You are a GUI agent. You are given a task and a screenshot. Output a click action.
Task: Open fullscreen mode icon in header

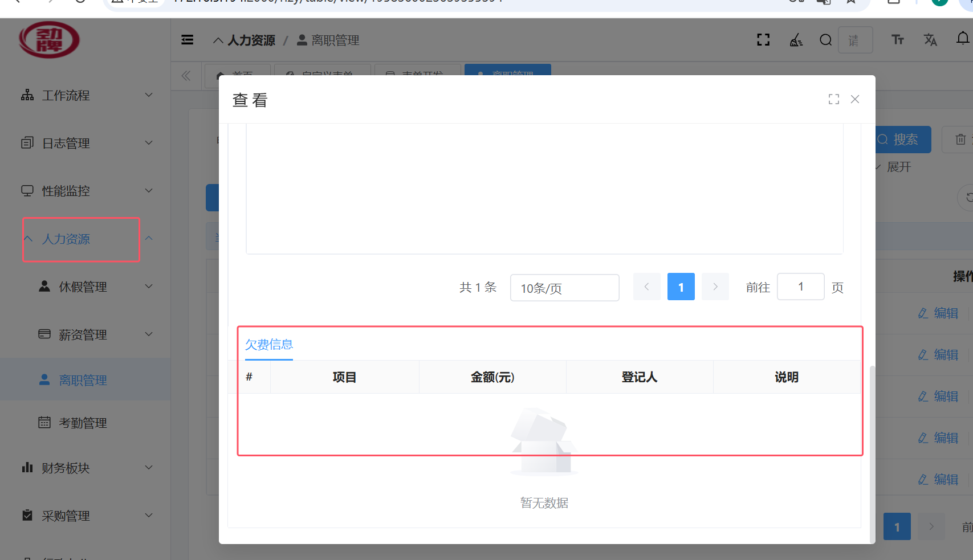[x=763, y=40]
